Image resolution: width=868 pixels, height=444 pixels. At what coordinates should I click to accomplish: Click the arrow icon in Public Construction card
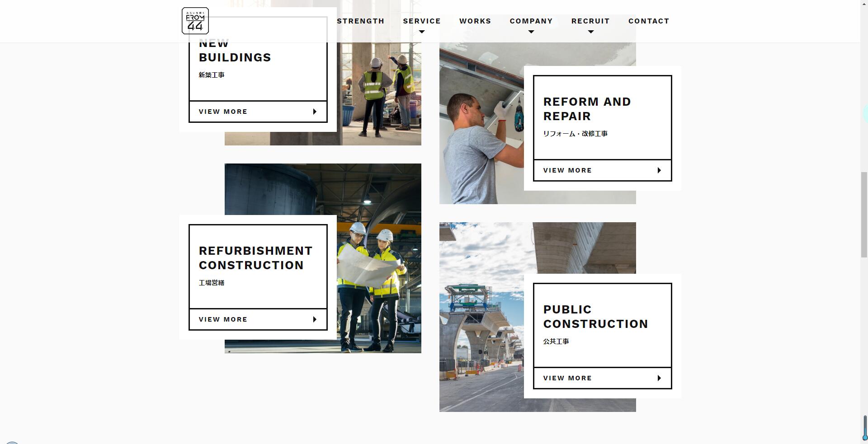coord(659,378)
